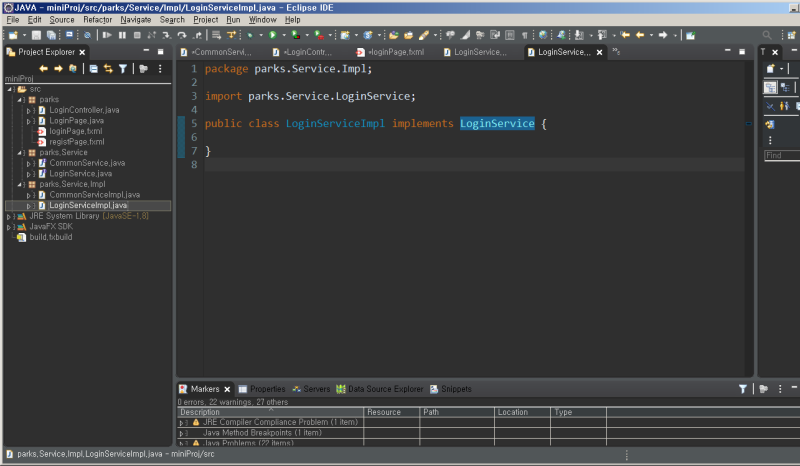Click the New file toolbar icon
This screenshot has height=466, width=800.
coord(13,35)
